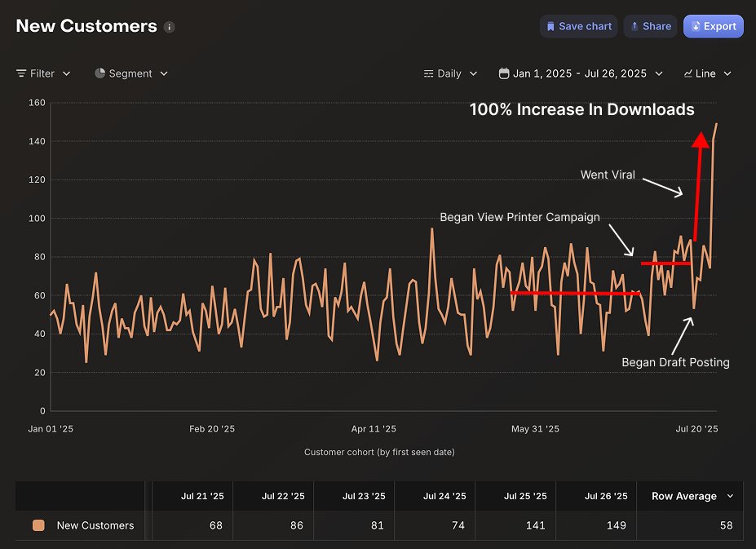
Task: Click the Feb 20 '25 axis label
Action: coord(212,428)
